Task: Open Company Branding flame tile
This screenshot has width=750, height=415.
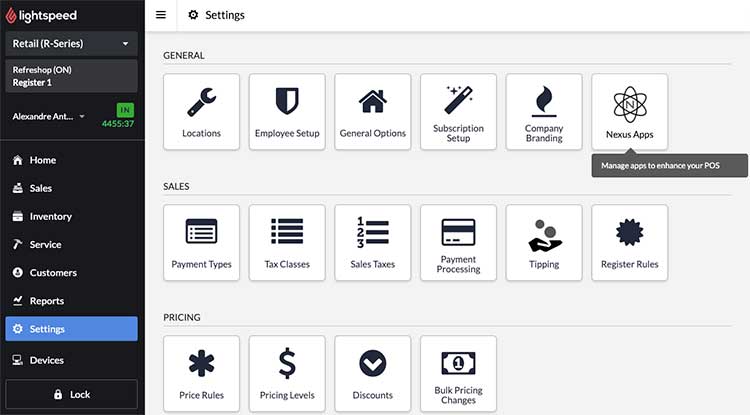Action: pyautogui.click(x=544, y=111)
